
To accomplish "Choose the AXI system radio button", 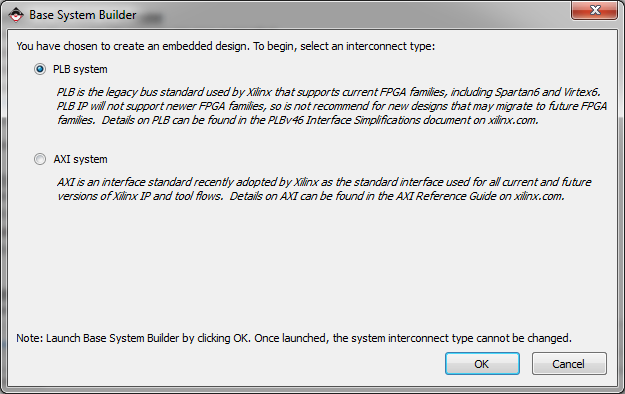I will point(40,159).
